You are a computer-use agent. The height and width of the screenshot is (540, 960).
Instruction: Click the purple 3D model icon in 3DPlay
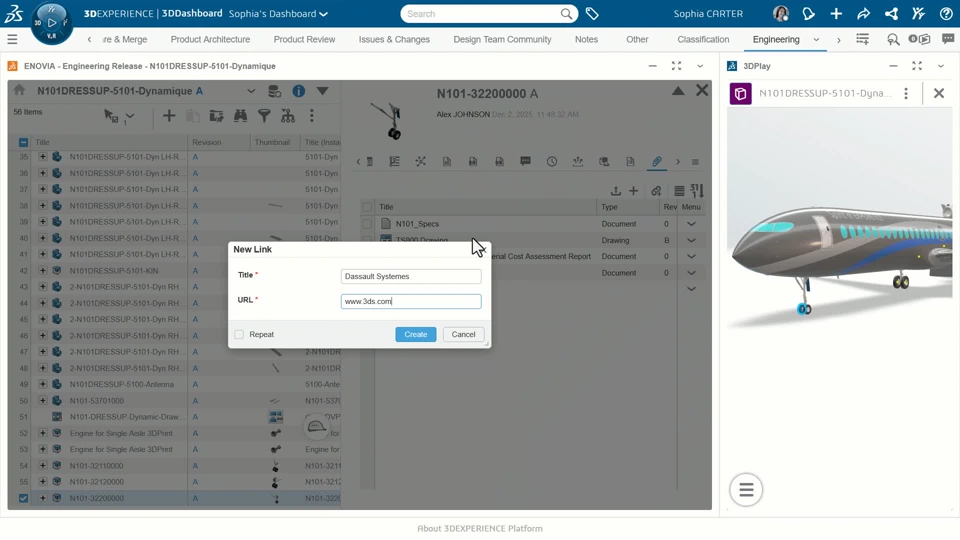click(x=741, y=94)
